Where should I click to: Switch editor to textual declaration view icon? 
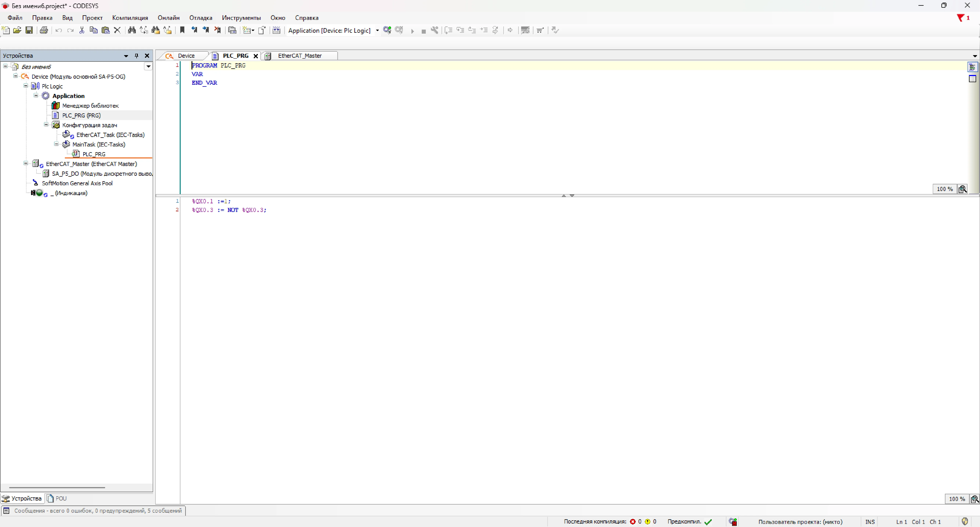[972, 67]
